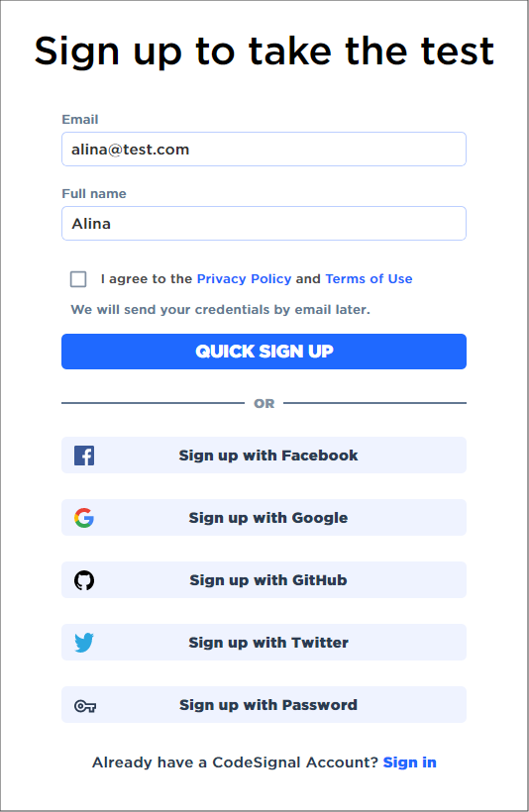
Task: Click the Google G logo icon
Action: pos(84,518)
